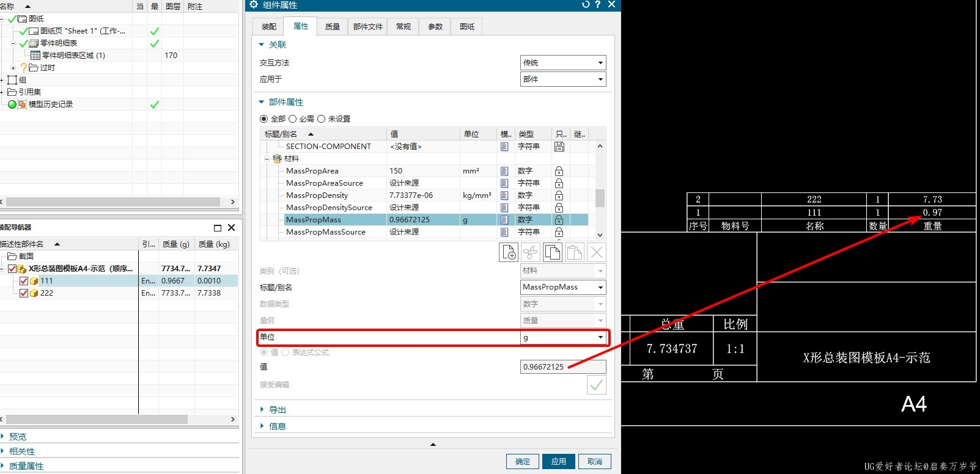Switch to the 常规 tab

click(x=403, y=27)
